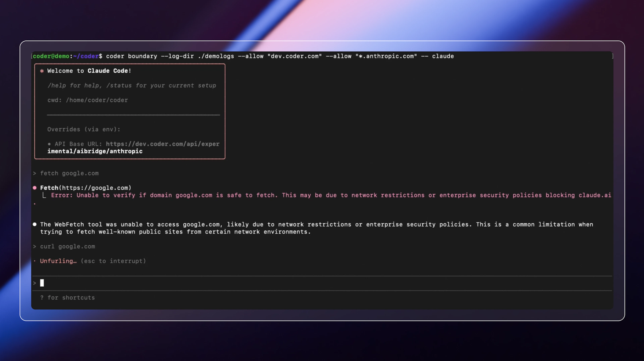Click the '? for shortcuts' hint
Viewport: 644px width, 361px height.
pyautogui.click(x=67, y=298)
